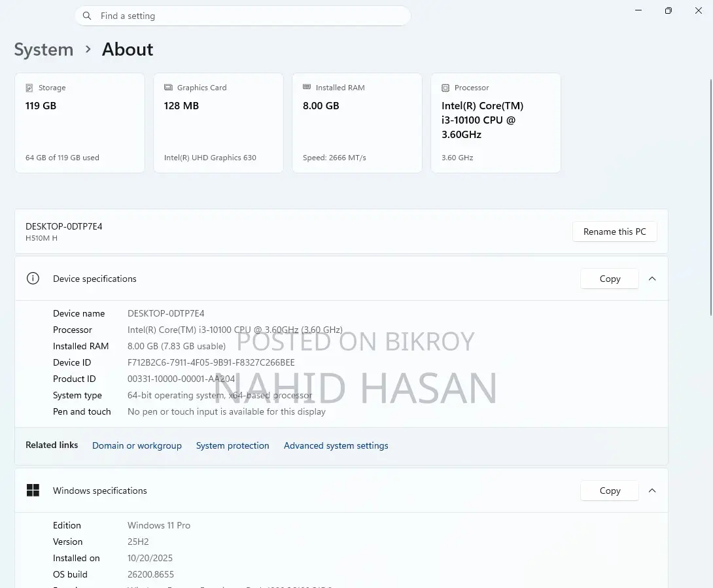Click the Device specifications info icon
Image resolution: width=713 pixels, height=588 pixels.
click(33, 279)
